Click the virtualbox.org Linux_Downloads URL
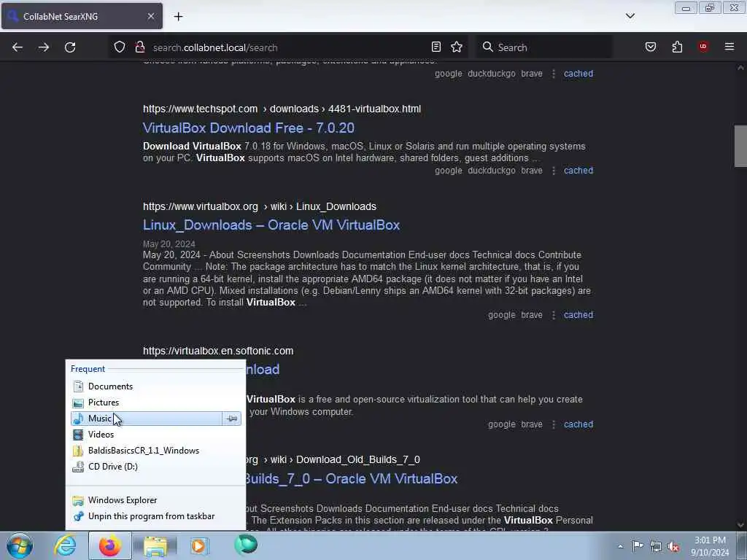This screenshot has height=560, width=747. pos(260,206)
